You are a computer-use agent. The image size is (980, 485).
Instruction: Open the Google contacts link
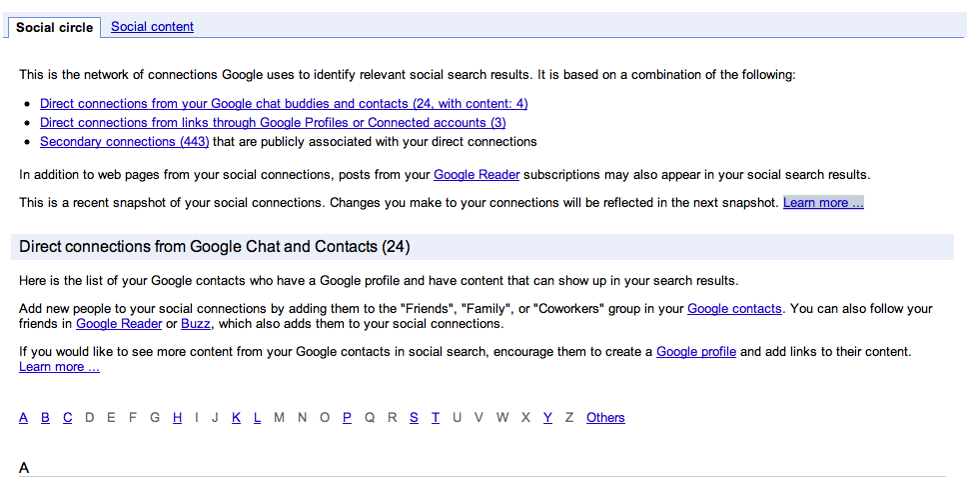734,309
